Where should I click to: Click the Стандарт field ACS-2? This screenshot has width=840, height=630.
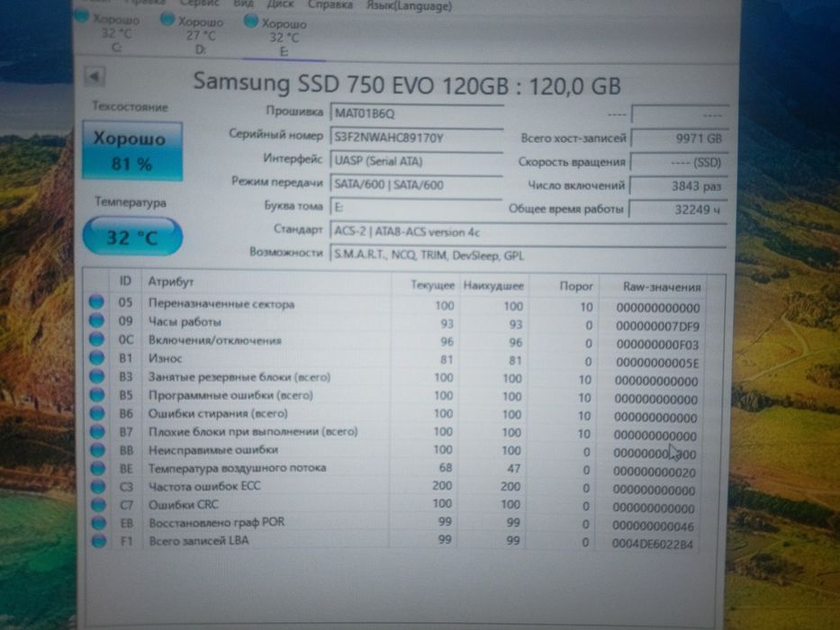pos(528,231)
